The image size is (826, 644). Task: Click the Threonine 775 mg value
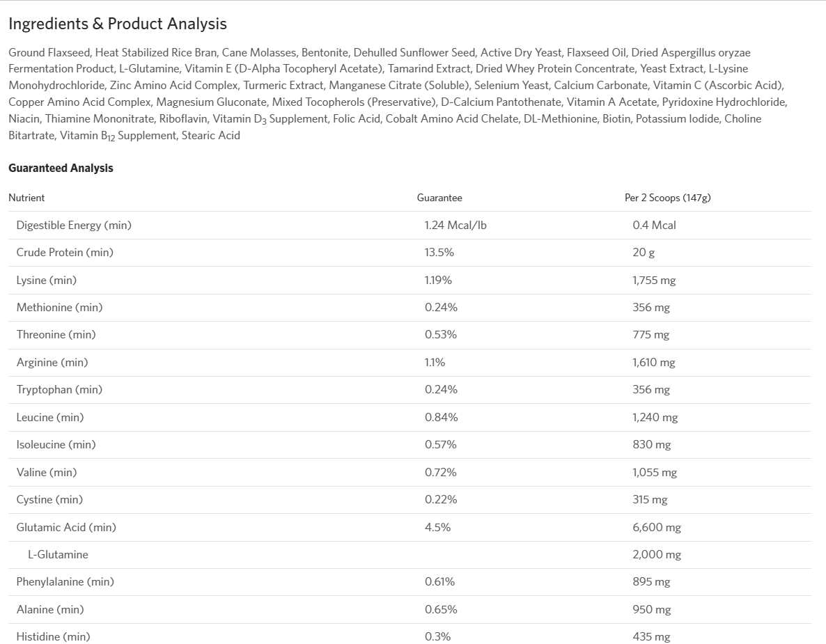[650, 335]
